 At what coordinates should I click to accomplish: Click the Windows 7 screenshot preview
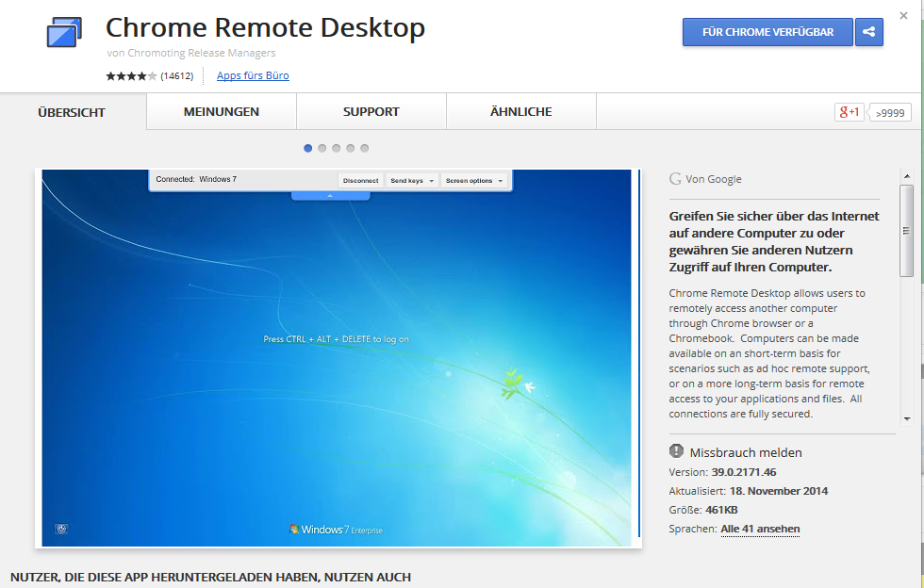point(337,358)
